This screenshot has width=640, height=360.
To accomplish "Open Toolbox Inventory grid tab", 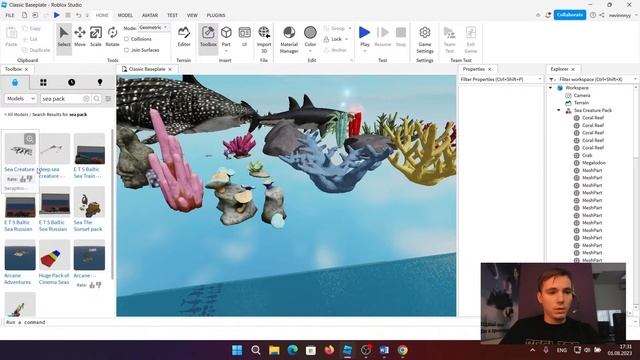I will (x=43, y=82).
